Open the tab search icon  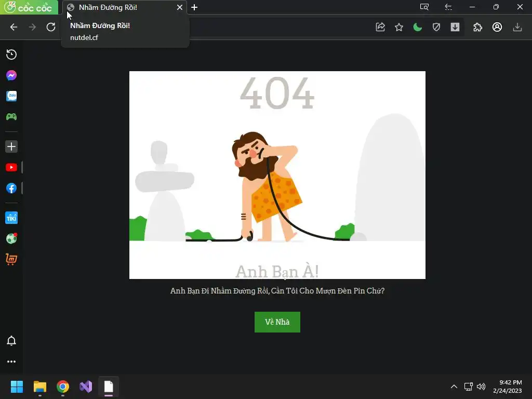tap(424, 7)
